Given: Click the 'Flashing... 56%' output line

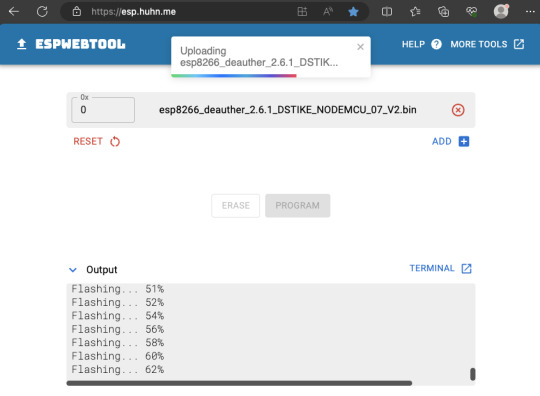Looking at the screenshot, I should coord(118,329).
